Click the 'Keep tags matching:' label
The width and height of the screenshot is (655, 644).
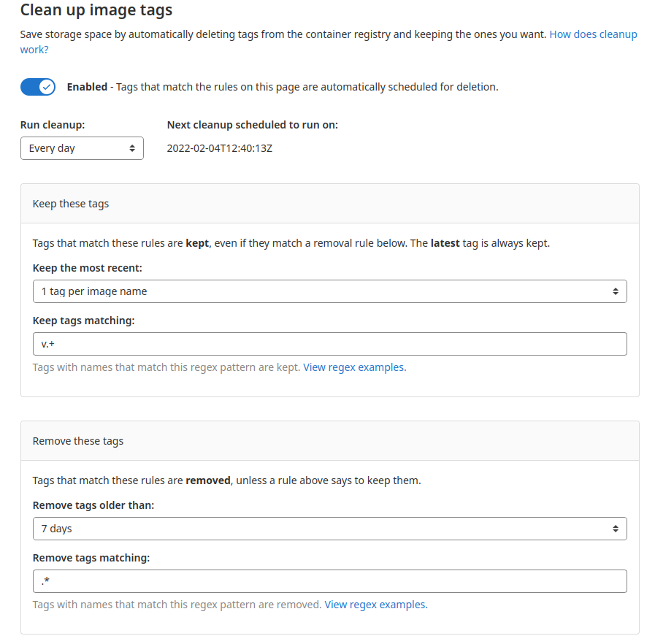pos(84,321)
